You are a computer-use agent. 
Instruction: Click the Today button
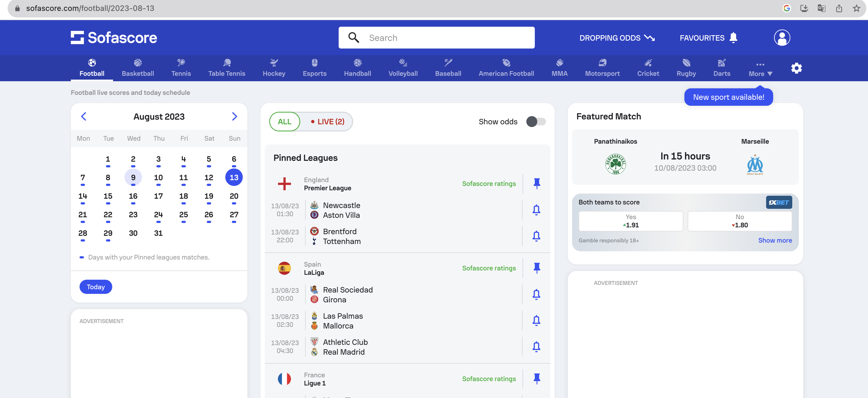point(96,287)
